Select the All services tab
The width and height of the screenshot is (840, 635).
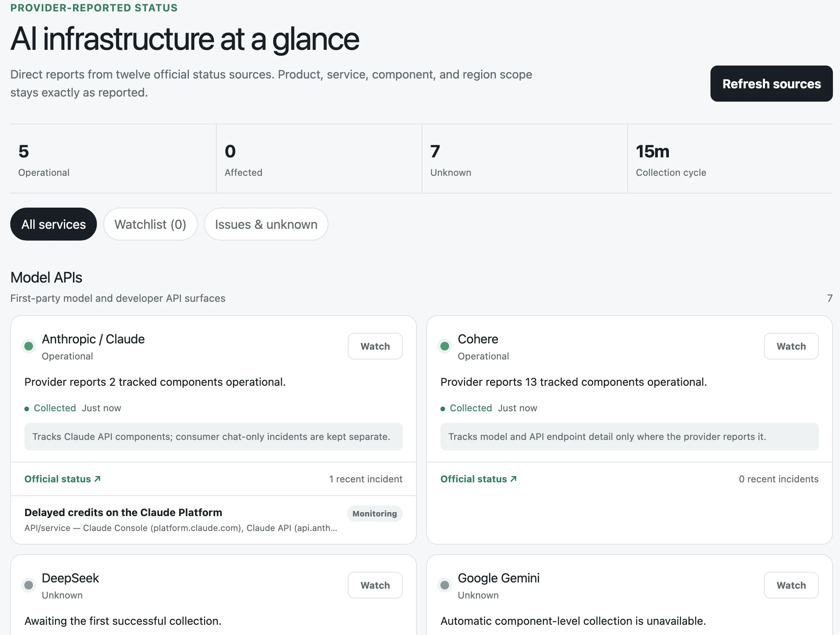pos(53,224)
